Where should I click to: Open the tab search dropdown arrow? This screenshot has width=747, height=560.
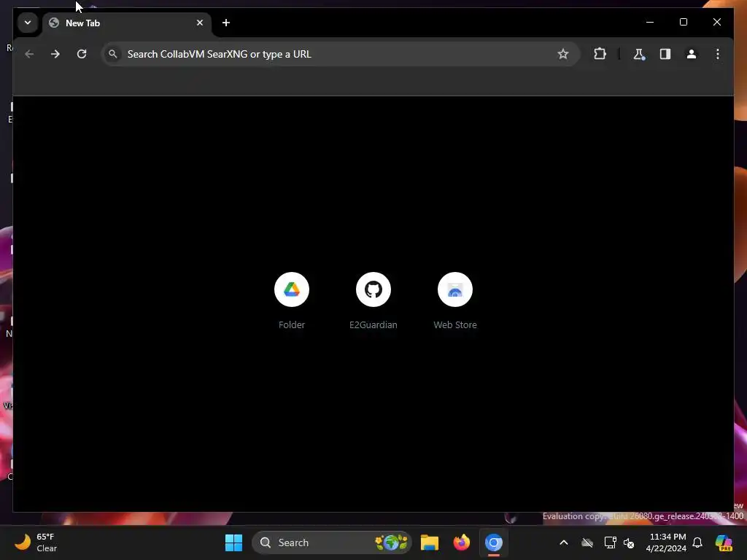tap(28, 23)
